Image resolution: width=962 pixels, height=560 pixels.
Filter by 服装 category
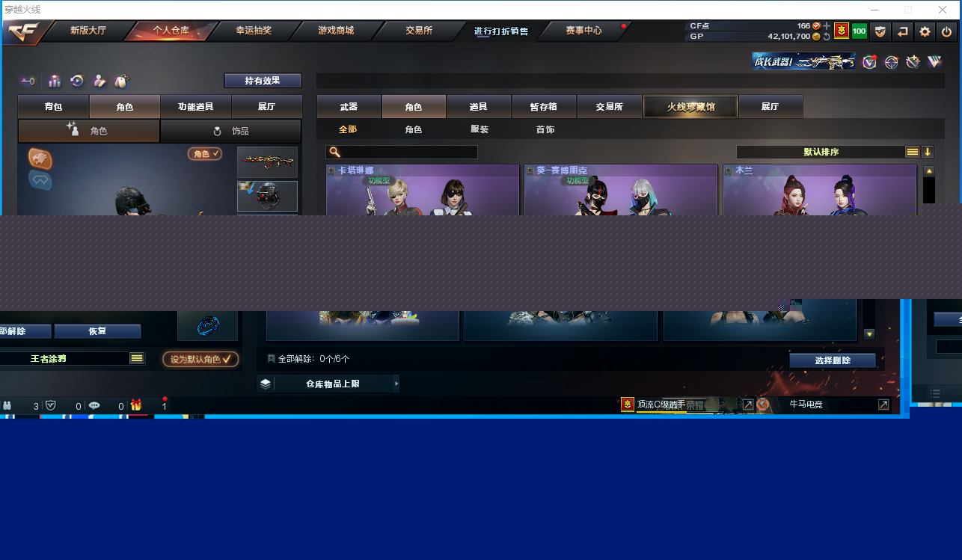(x=480, y=129)
